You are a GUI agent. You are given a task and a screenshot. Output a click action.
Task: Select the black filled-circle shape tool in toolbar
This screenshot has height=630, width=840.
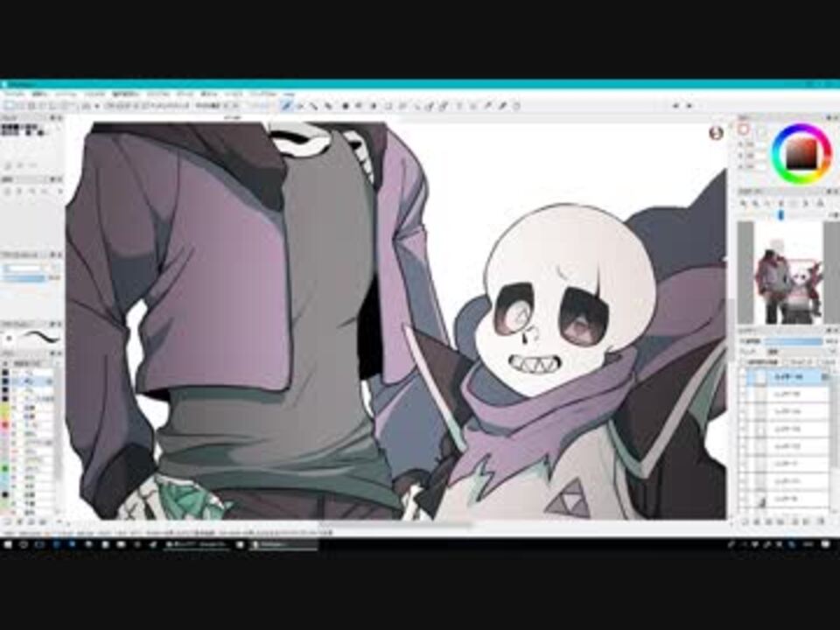[346, 106]
